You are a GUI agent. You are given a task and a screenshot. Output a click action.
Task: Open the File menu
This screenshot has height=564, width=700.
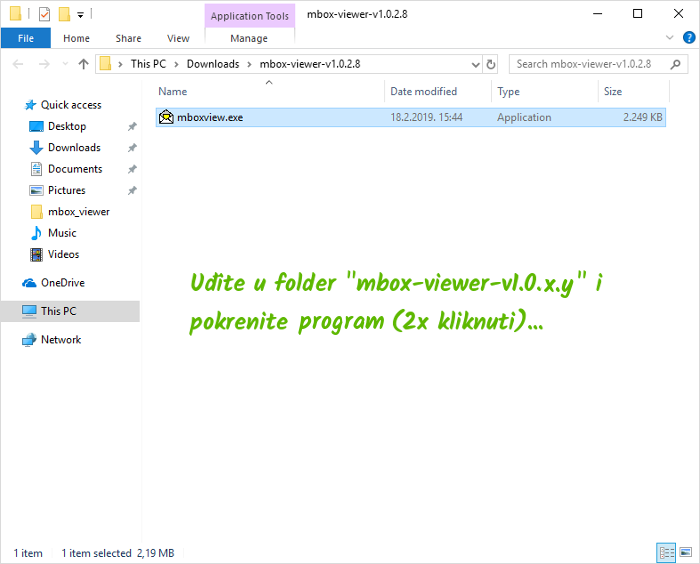(26, 38)
